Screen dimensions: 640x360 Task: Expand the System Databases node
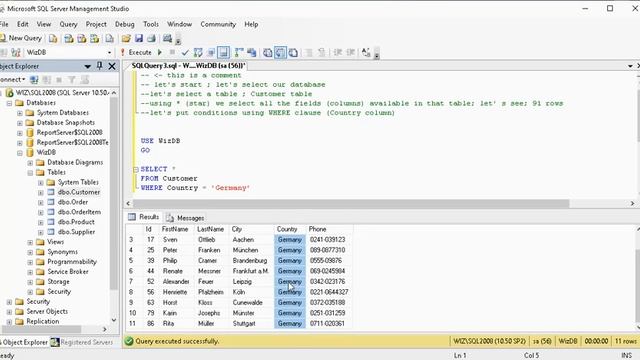pos(20,113)
